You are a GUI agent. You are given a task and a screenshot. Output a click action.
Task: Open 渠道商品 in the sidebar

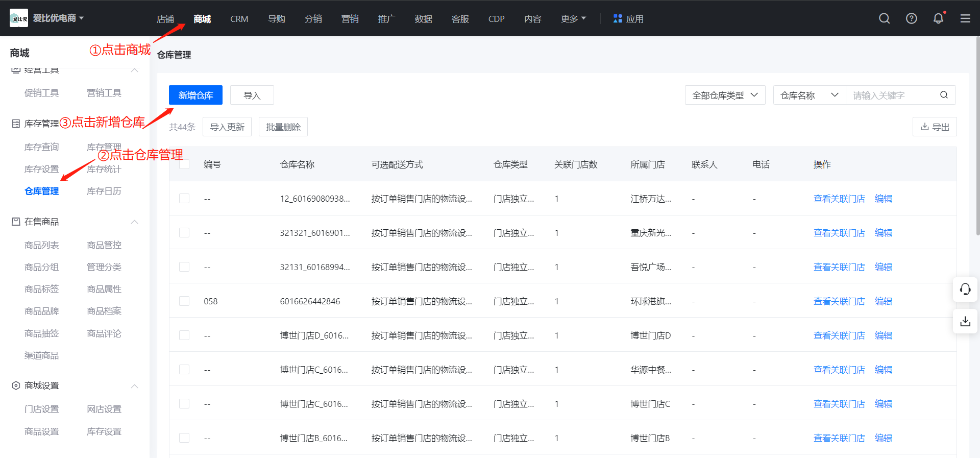[41, 355]
